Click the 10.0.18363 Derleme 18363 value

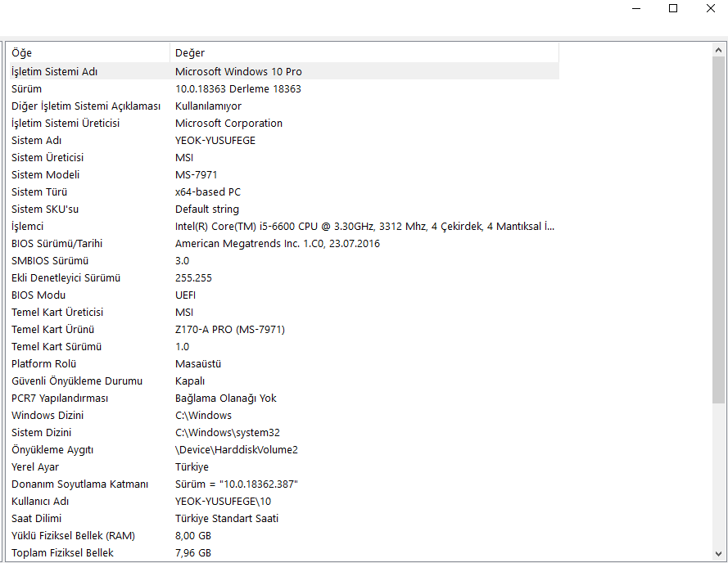(237, 88)
